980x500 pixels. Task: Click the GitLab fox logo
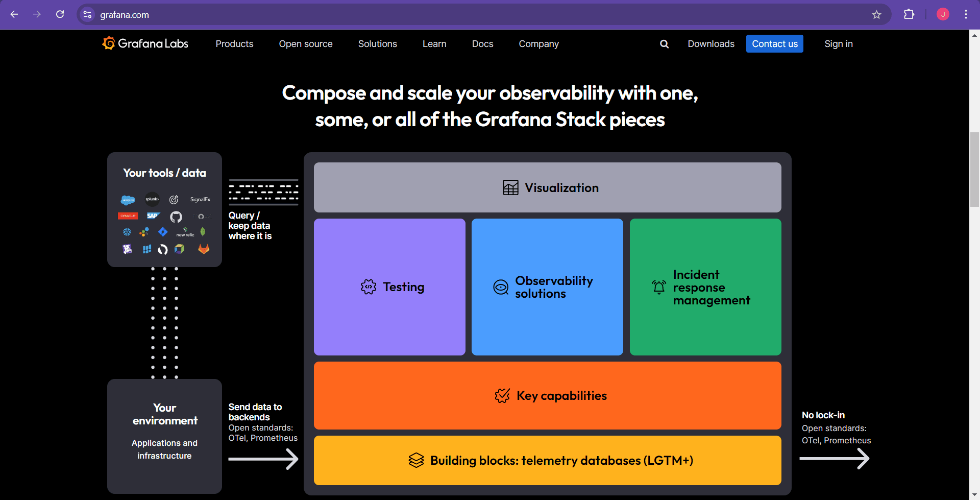[204, 249]
